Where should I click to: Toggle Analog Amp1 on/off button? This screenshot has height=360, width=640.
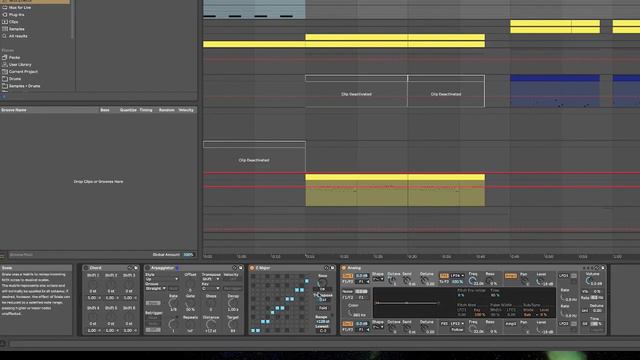point(511,276)
